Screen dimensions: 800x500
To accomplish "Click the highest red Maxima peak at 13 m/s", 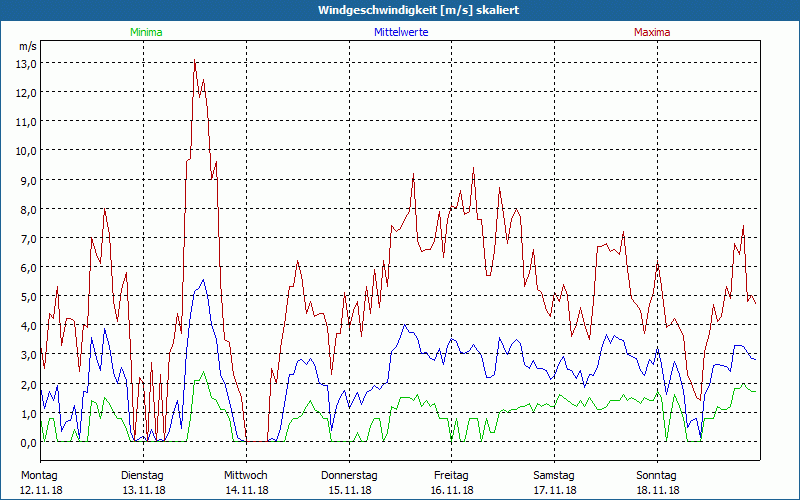I will coord(195,62).
